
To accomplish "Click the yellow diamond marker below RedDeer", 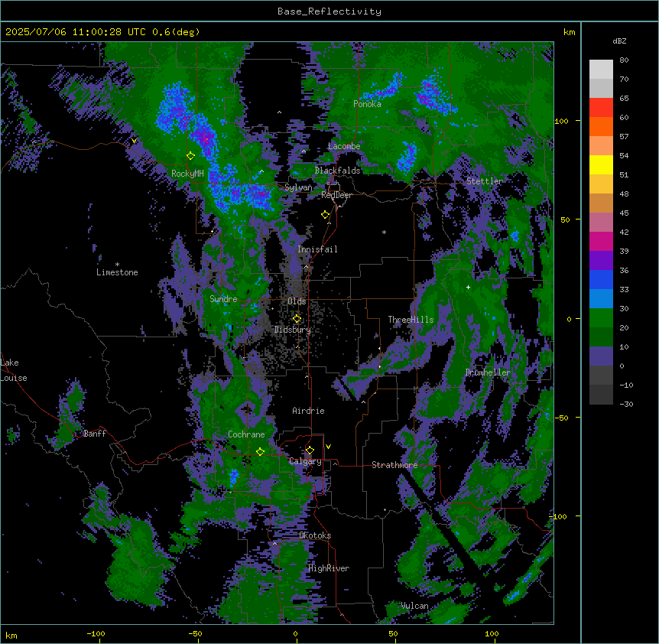I will pos(325,215).
